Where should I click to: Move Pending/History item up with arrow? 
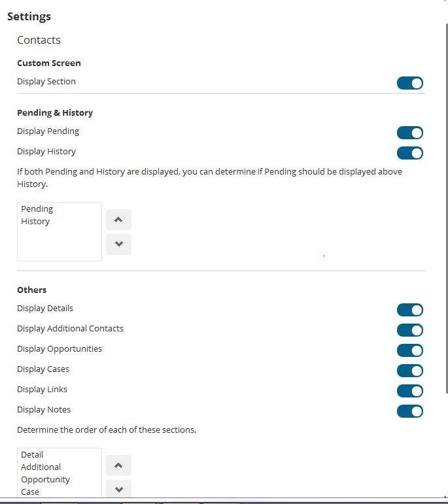(x=118, y=220)
